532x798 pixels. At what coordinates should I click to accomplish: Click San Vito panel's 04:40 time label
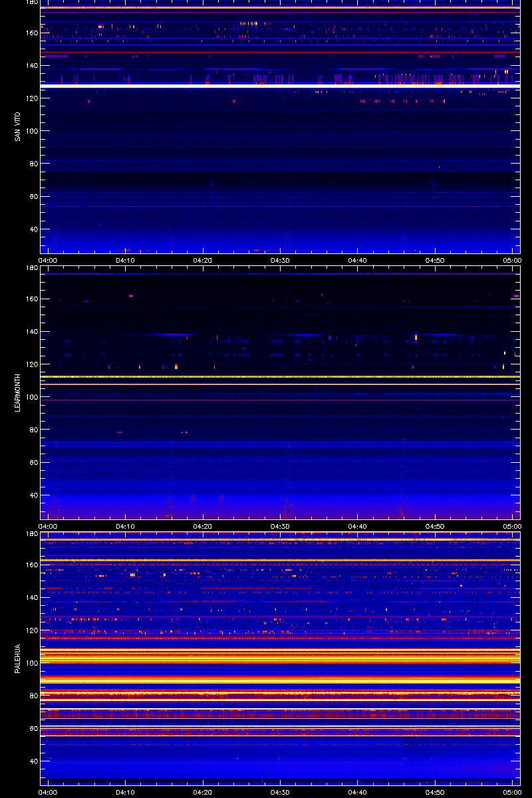(357, 260)
